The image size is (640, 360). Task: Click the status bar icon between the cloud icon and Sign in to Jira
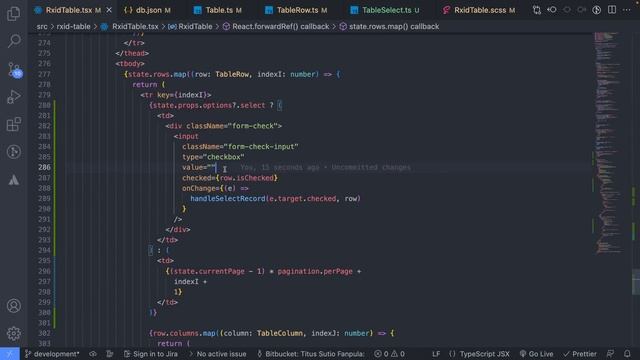pyautogui.click(x=109, y=354)
